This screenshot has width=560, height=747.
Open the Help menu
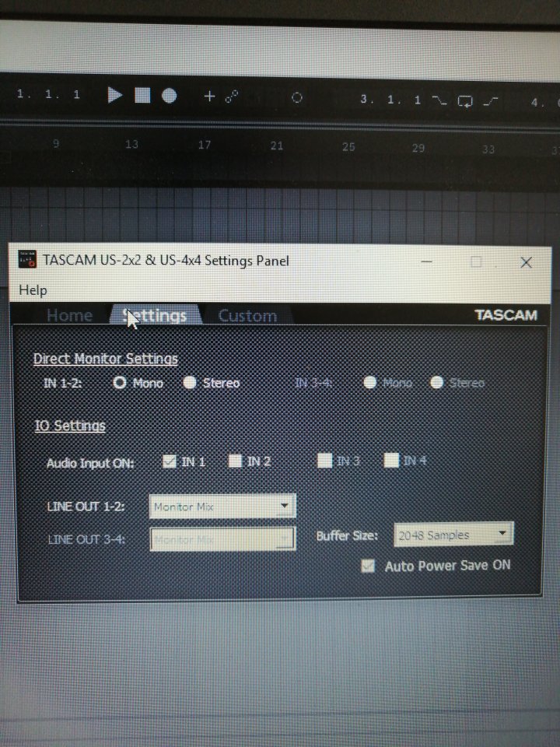[33, 289]
